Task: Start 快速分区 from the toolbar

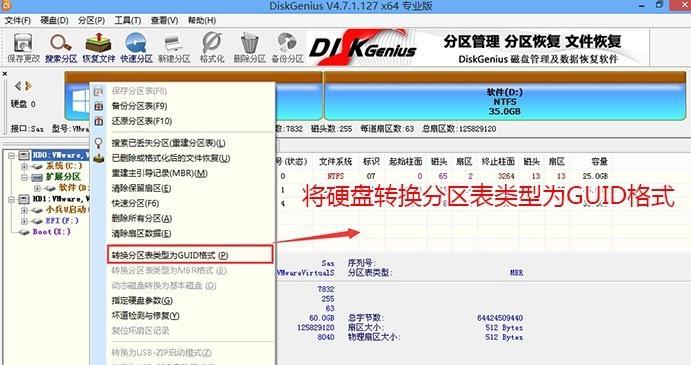Action: [x=136, y=48]
